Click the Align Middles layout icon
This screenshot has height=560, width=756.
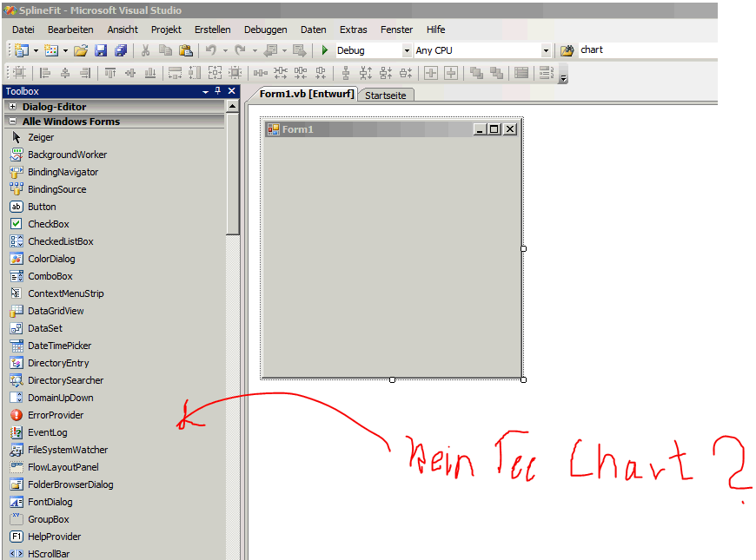pyautogui.click(x=130, y=73)
